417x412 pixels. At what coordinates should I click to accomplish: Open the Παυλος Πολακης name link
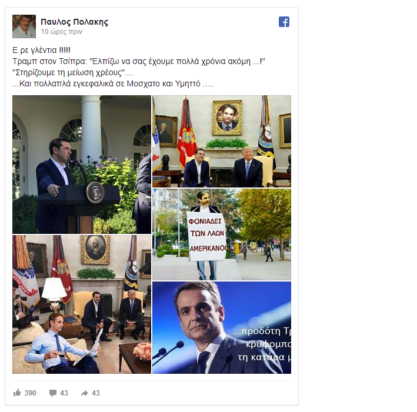[x=74, y=22]
